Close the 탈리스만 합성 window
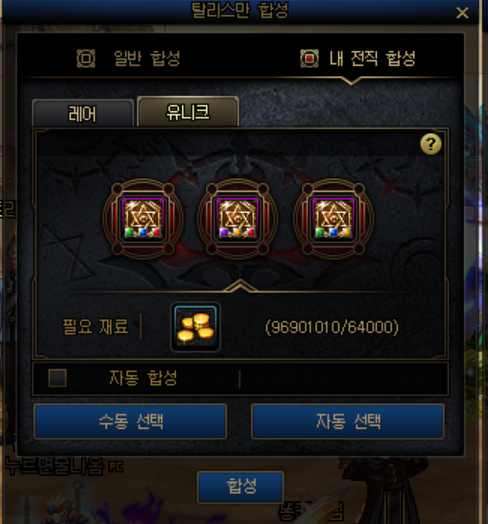This screenshot has height=524, width=488. click(x=462, y=13)
